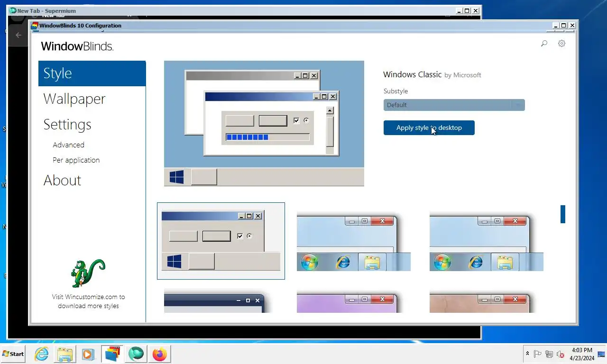Viewport: 607px width, 364px height.
Task: Switch to WindowBlinds taskbar button
Action: [112, 354]
